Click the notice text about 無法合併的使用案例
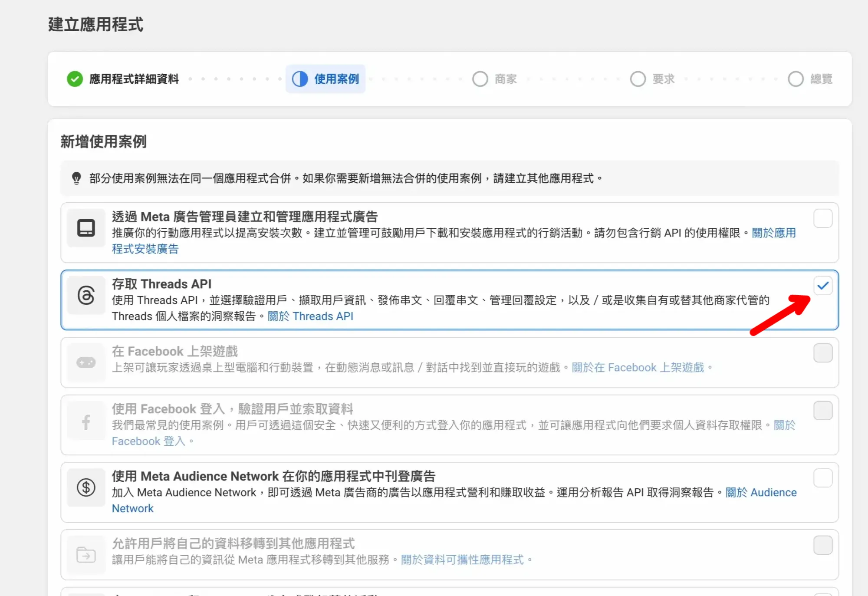Image resolution: width=868 pixels, height=596 pixels. point(346,178)
